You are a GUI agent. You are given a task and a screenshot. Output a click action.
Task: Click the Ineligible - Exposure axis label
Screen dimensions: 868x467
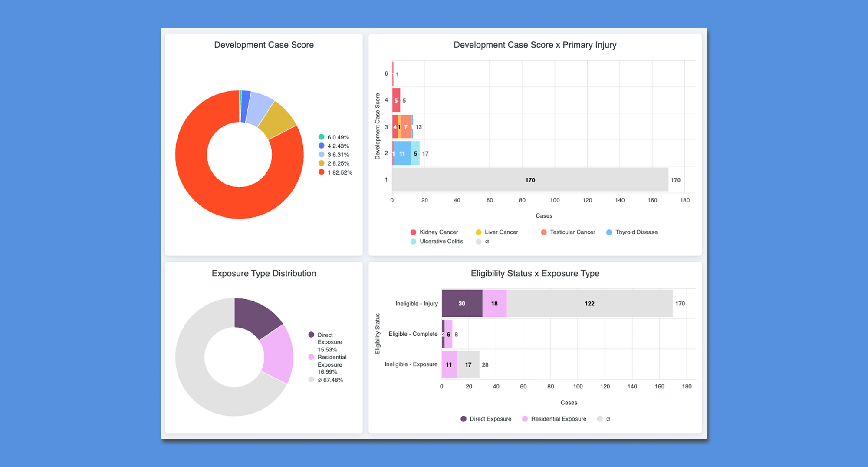tap(411, 364)
